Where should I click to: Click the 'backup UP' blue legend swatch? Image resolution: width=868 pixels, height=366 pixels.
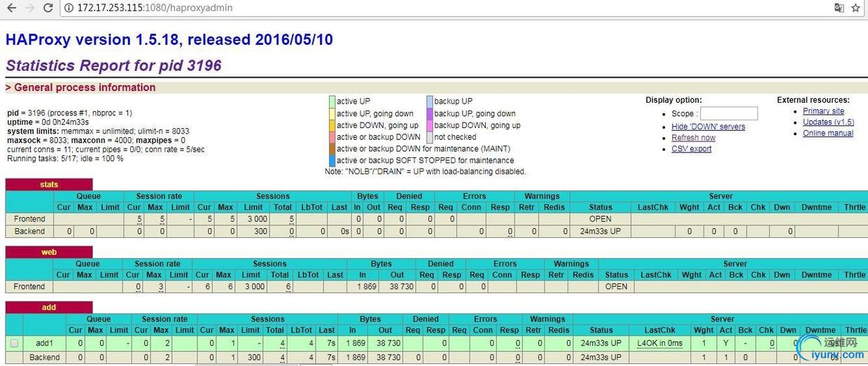pyautogui.click(x=430, y=101)
